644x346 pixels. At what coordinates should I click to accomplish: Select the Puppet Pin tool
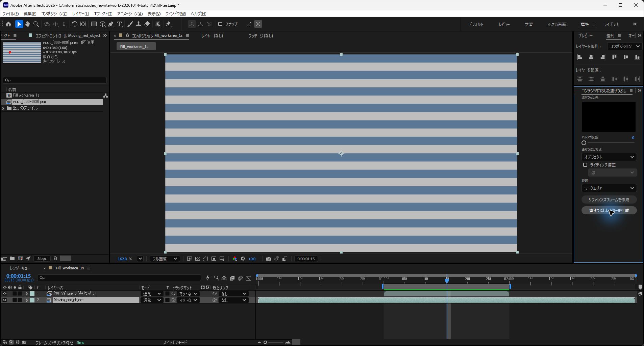168,24
